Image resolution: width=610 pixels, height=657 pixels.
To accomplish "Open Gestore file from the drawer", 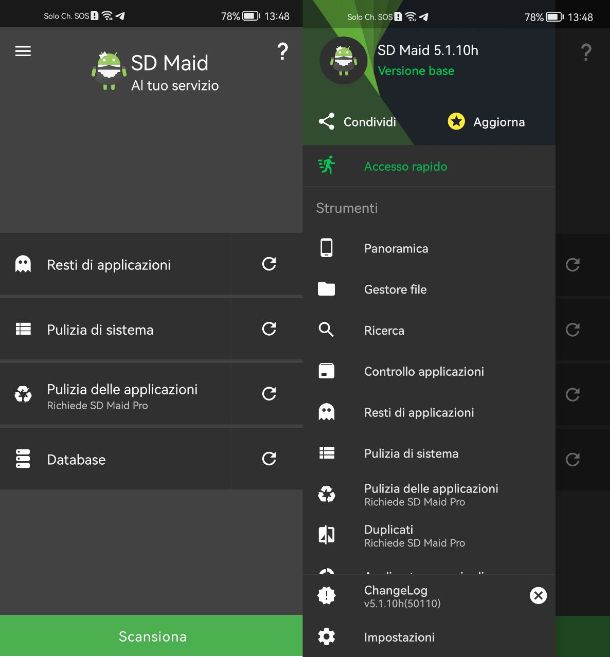I will click(x=429, y=289).
